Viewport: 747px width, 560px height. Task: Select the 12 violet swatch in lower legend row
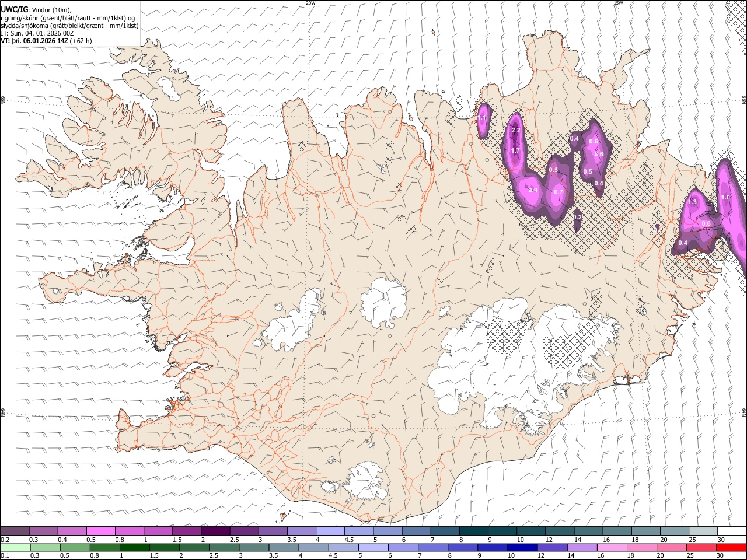(x=552, y=547)
